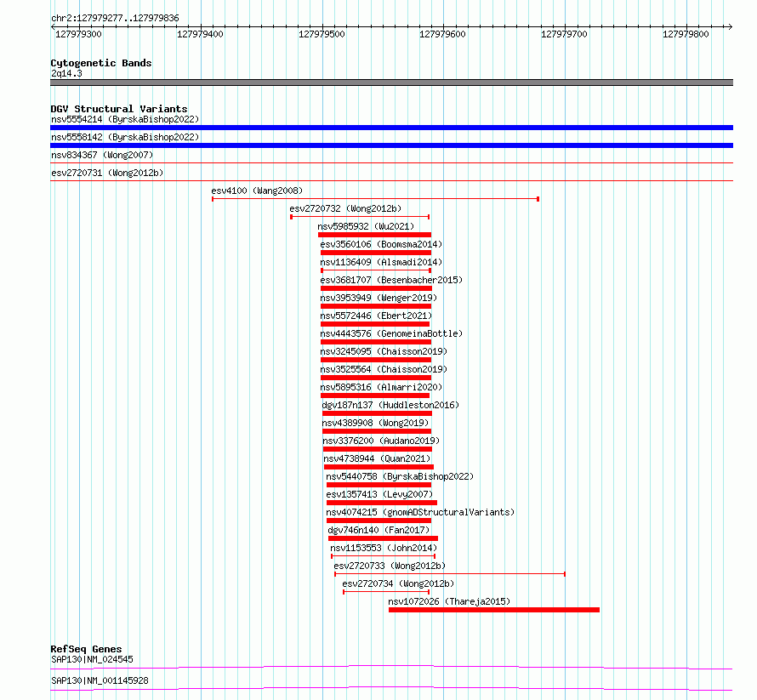Click the SAP130|NM_024545 gene label
The image size is (757, 700).
click(x=92, y=659)
